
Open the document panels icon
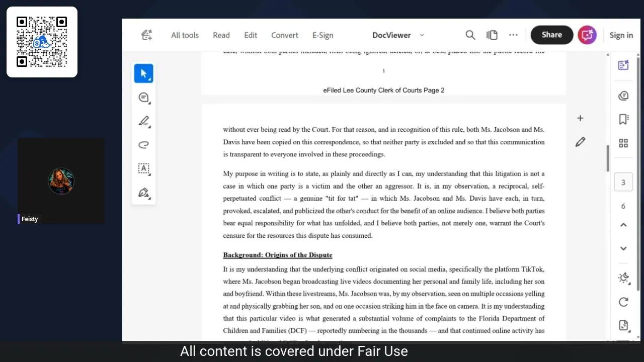coord(492,35)
